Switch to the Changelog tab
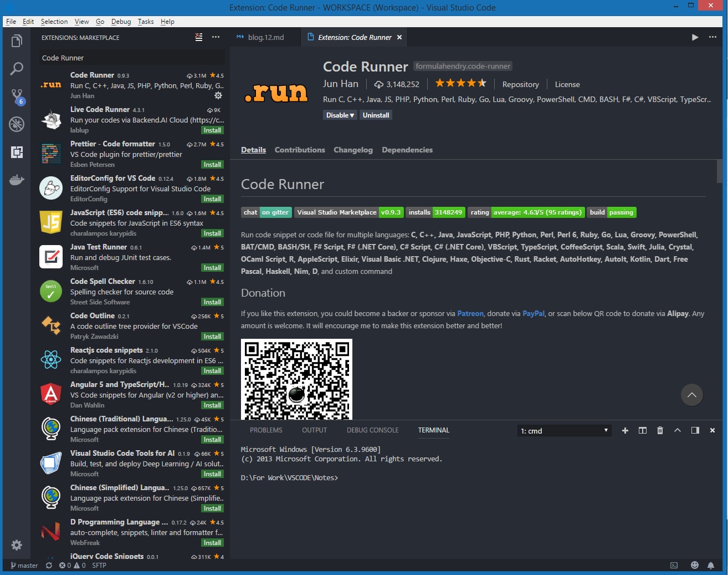The width and height of the screenshot is (728, 575). tap(353, 150)
